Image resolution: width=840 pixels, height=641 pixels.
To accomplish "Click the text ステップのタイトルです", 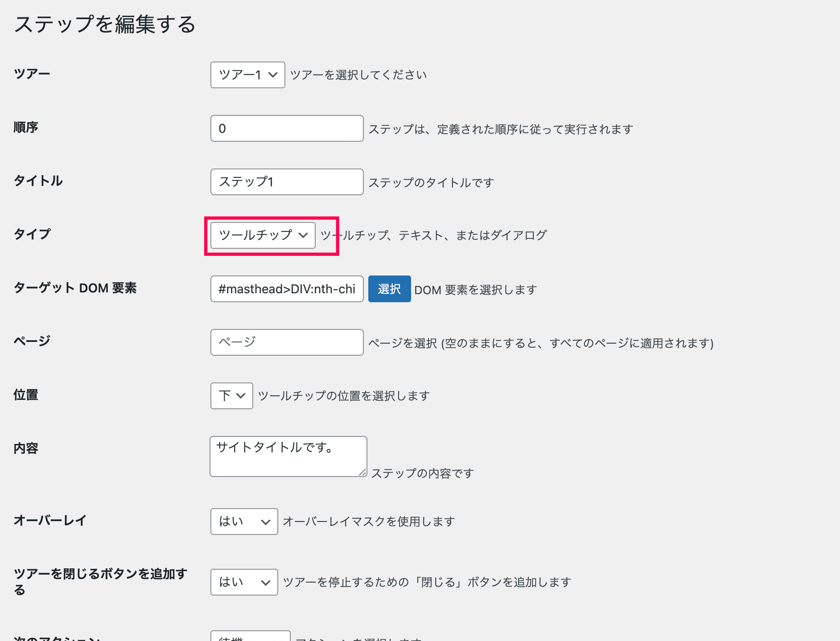I will [x=431, y=183].
